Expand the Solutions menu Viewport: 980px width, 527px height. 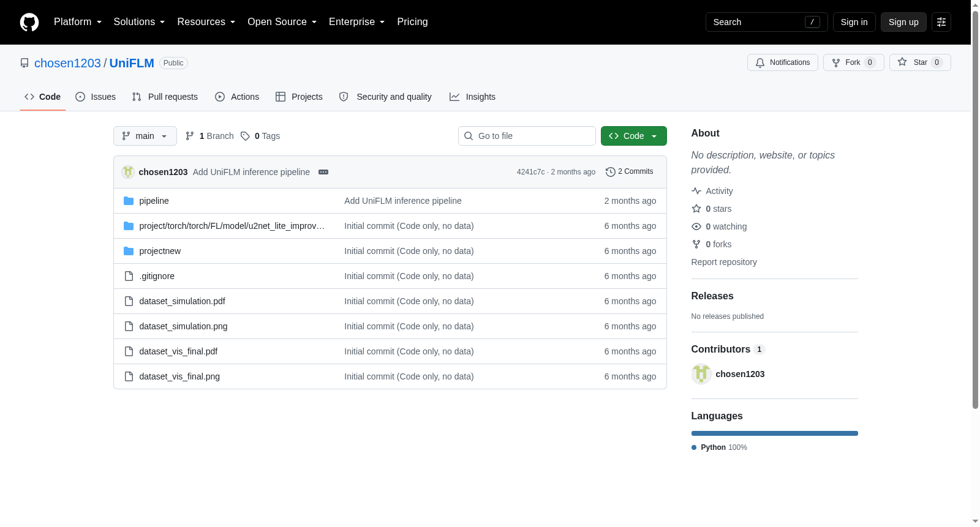click(x=139, y=22)
